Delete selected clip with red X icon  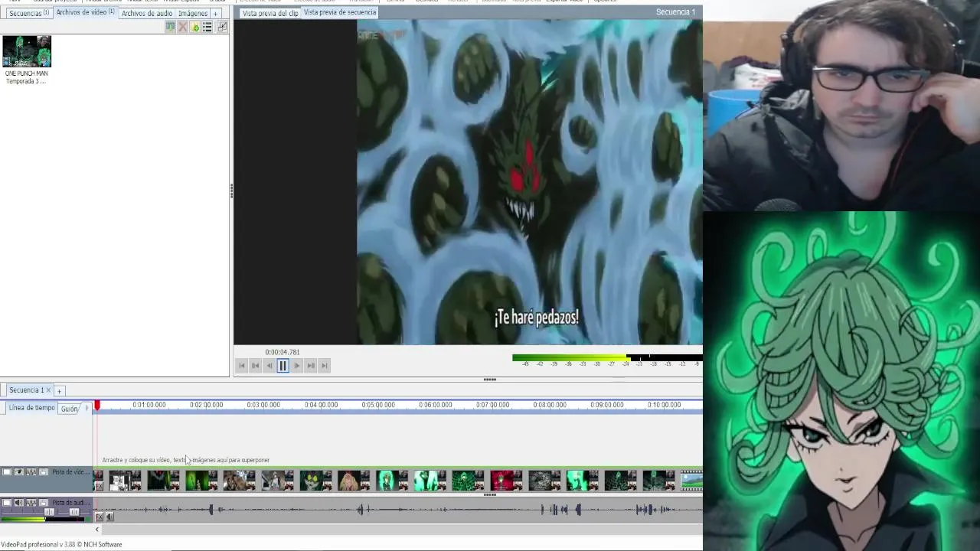tap(182, 27)
